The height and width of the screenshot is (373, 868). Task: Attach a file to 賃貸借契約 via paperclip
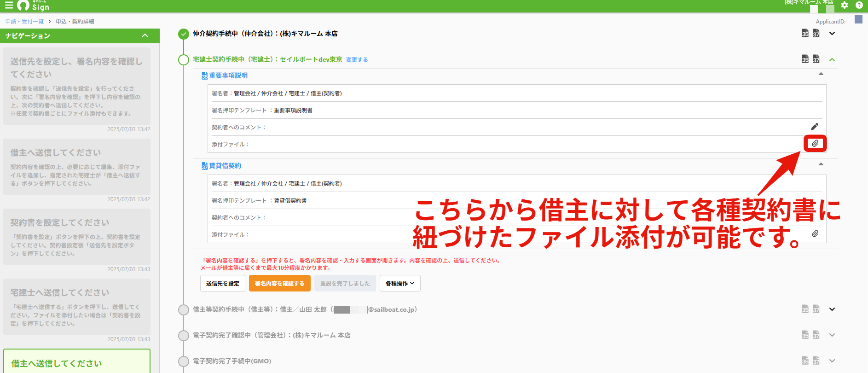(815, 233)
